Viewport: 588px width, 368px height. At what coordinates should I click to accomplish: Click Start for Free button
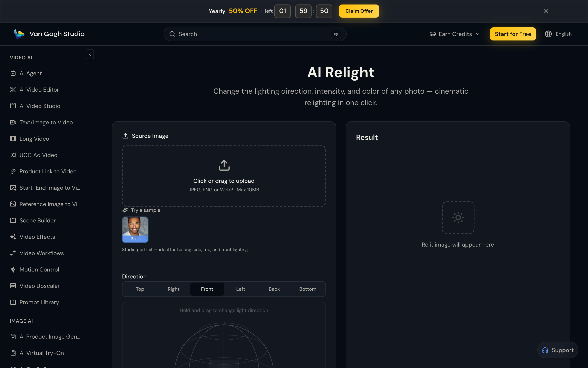[x=513, y=34]
